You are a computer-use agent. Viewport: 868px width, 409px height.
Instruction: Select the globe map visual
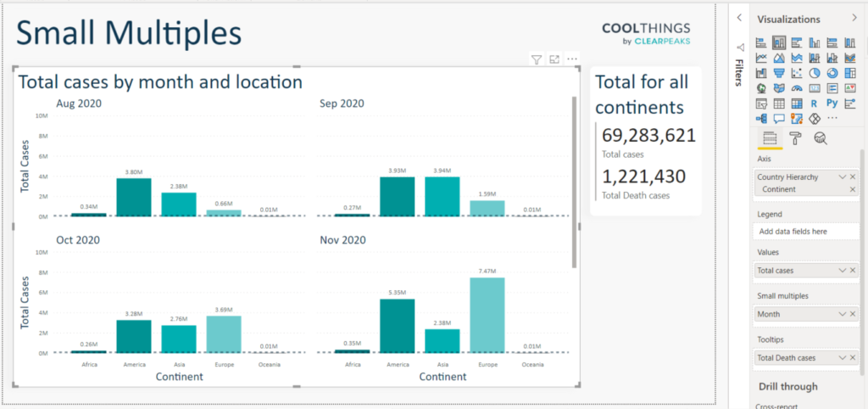(762, 87)
